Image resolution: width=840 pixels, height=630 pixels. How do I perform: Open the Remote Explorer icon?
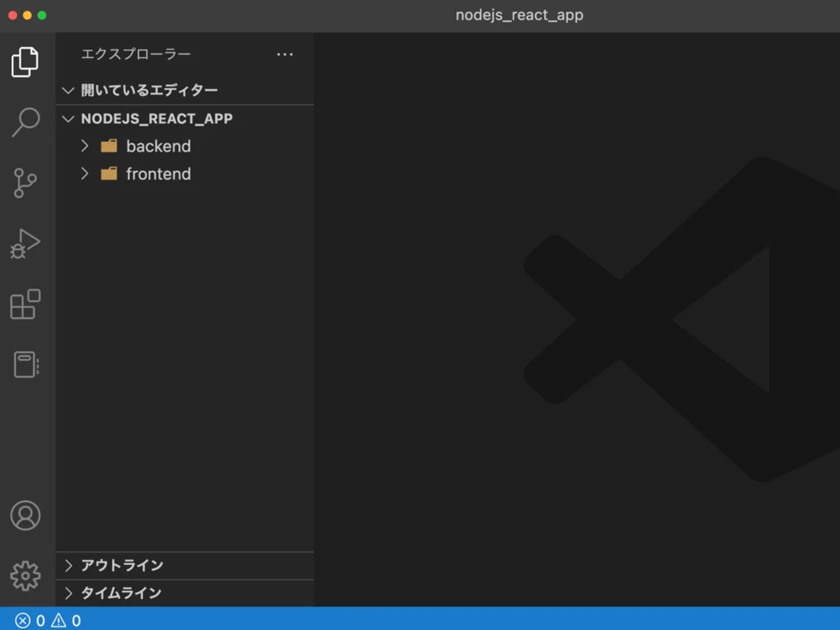(25, 364)
